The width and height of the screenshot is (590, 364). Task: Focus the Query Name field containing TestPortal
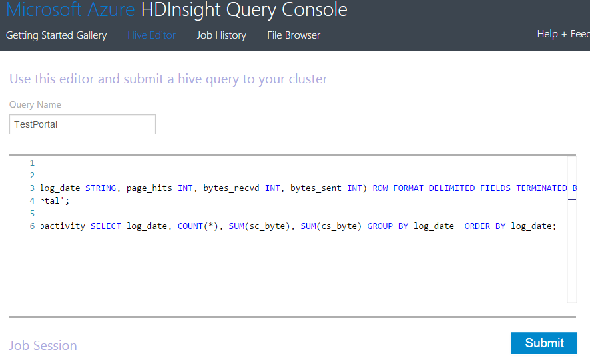(x=83, y=124)
